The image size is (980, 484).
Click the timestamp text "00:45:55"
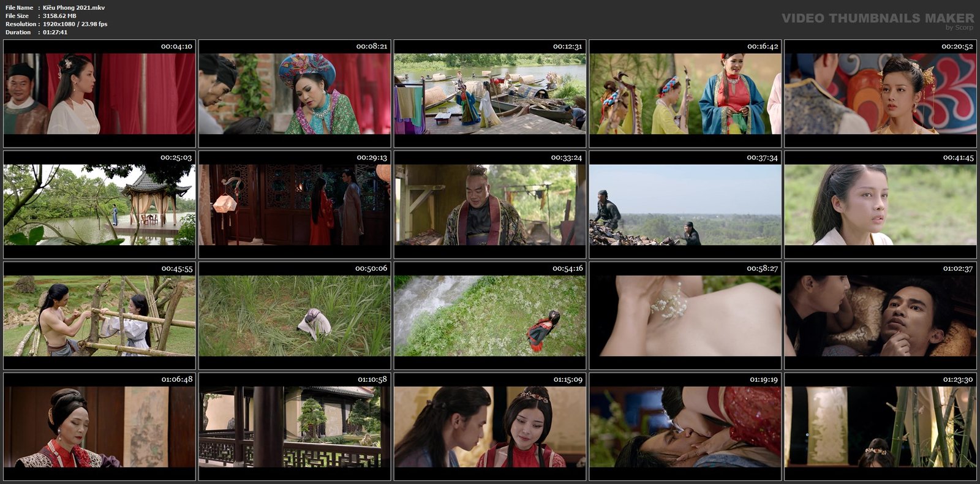177,268
